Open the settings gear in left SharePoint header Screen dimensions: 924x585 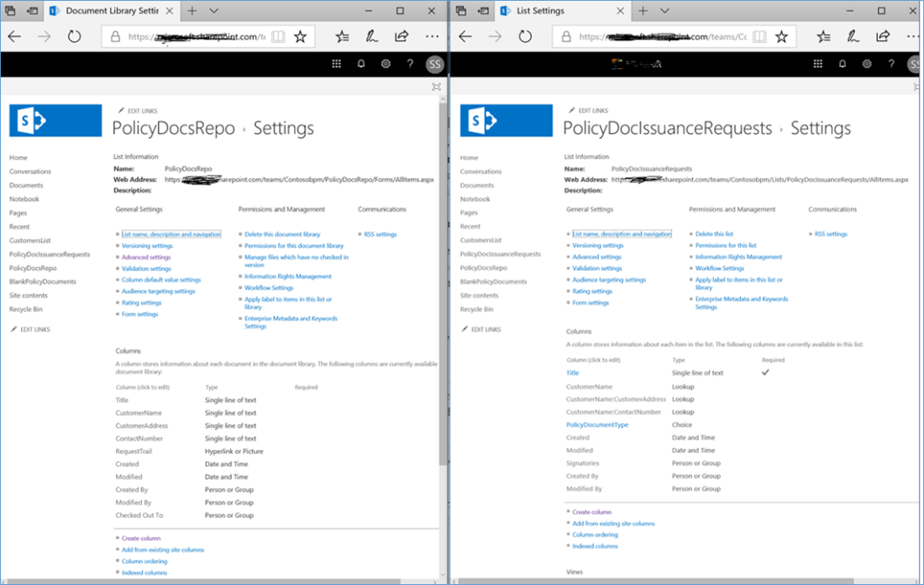pyautogui.click(x=386, y=64)
